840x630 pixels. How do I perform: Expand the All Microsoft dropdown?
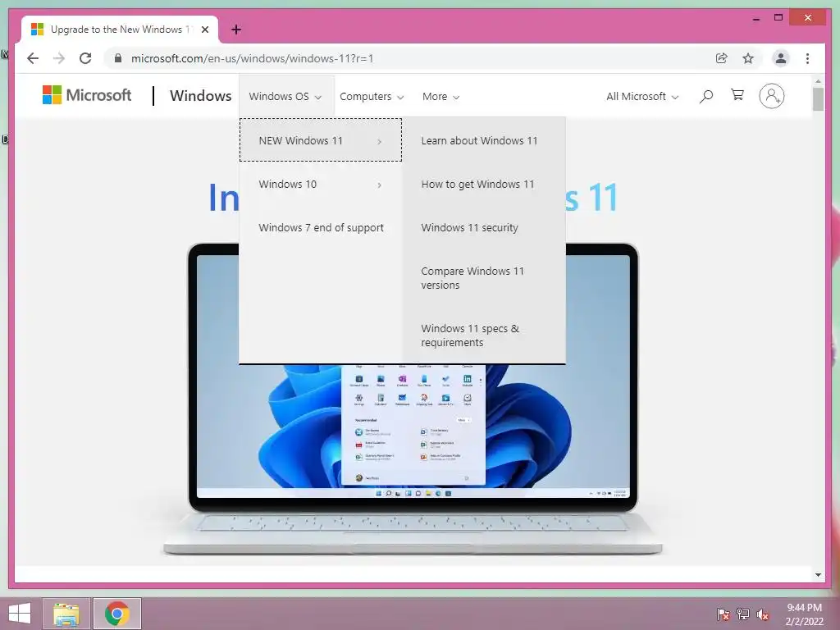tap(642, 97)
